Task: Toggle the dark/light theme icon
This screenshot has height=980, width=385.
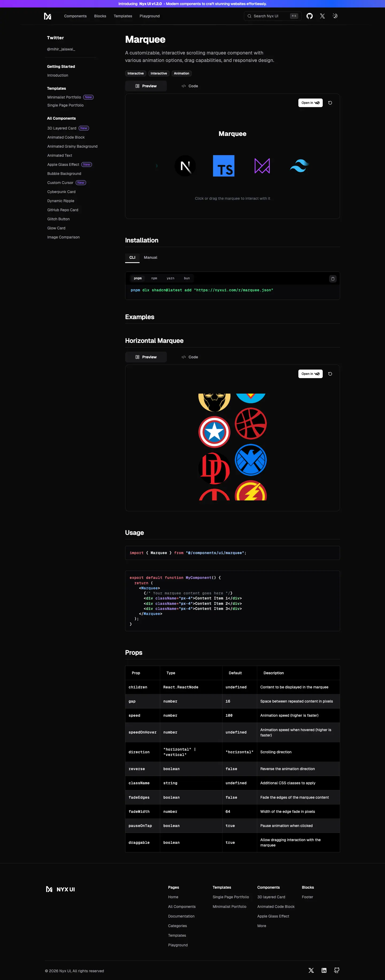Action: pos(335,16)
